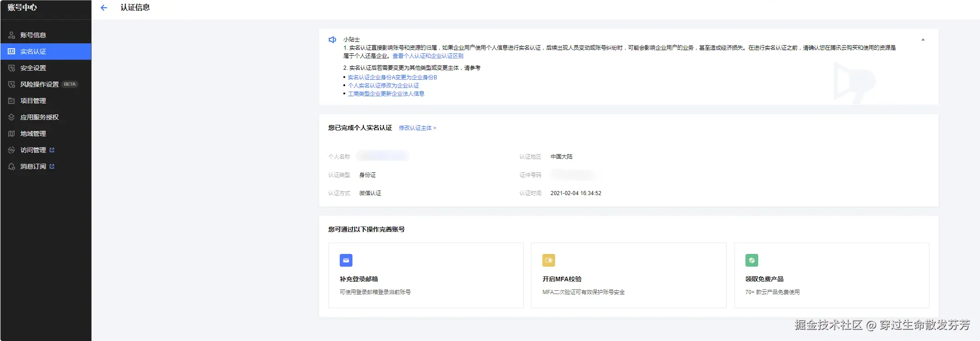Open the 补充登录邮箱 card
The image size is (980, 341).
[x=426, y=275]
